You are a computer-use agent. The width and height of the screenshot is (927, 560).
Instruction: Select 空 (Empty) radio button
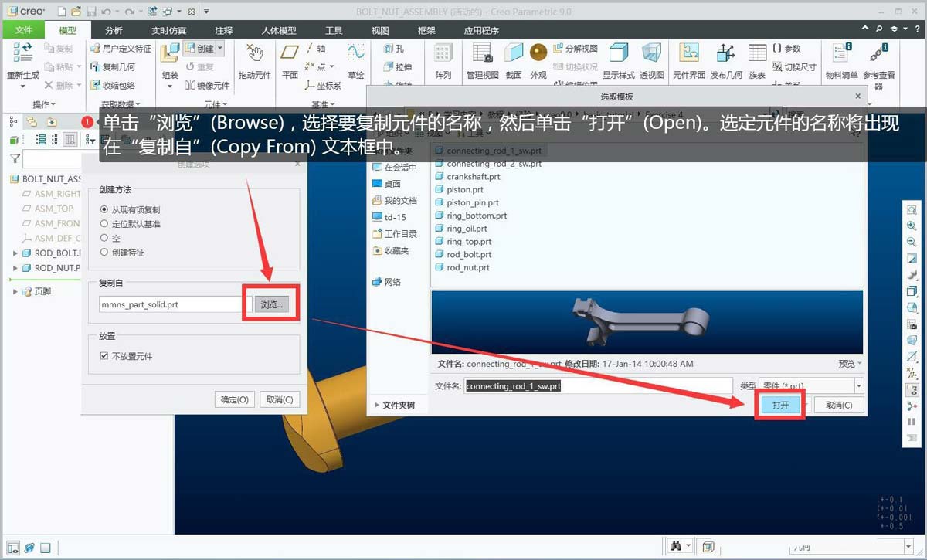[104, 238]
